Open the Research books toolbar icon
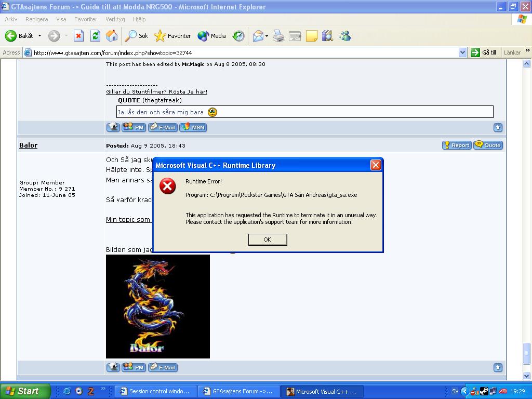This screenshot has height=399, width=532. coord(327,36)
